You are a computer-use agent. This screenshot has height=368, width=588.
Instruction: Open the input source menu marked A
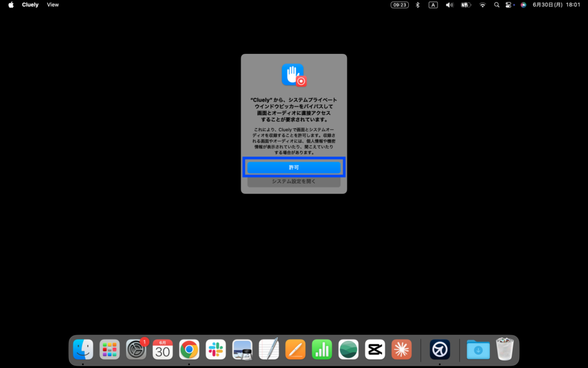[x=433, y=5]
